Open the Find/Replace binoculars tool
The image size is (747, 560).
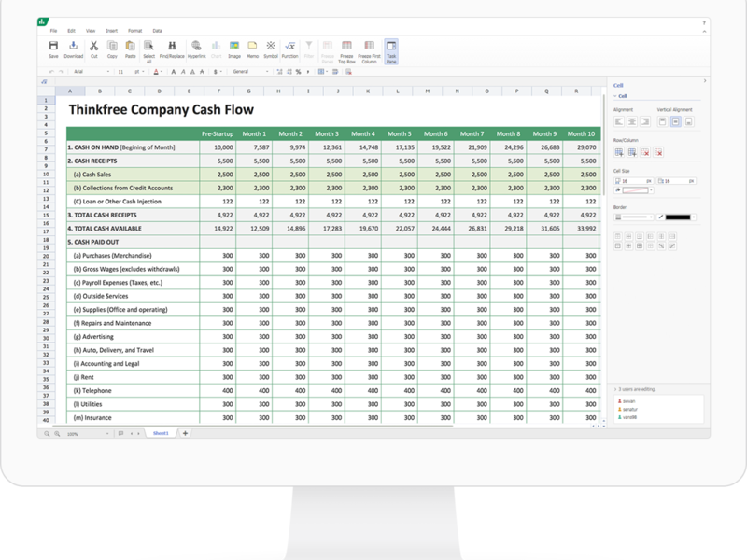172,46
